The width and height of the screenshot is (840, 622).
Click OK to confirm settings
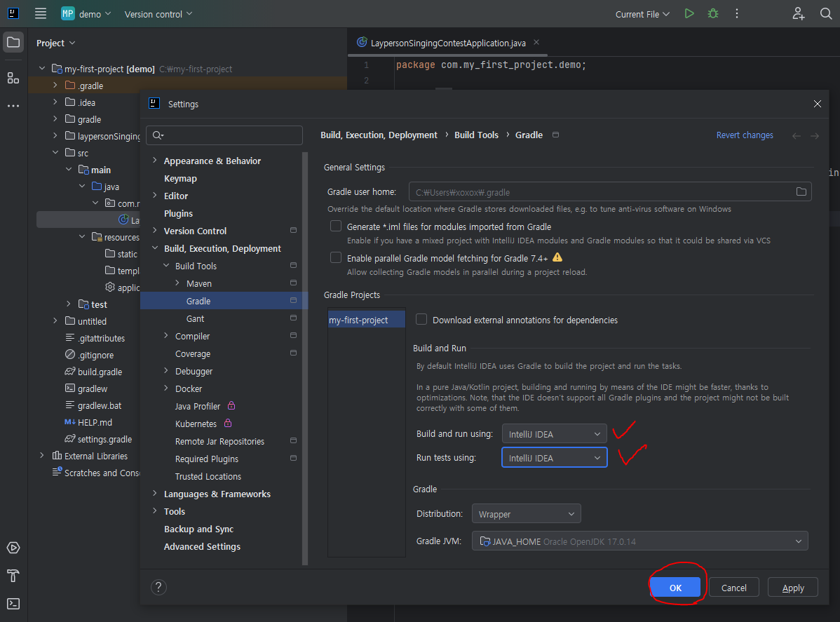[675, 587]
